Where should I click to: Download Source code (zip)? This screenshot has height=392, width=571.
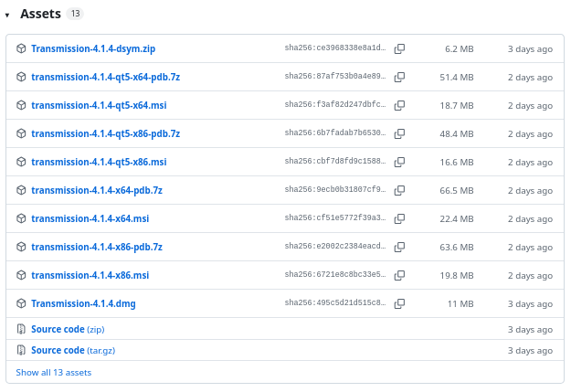[68, 329]
